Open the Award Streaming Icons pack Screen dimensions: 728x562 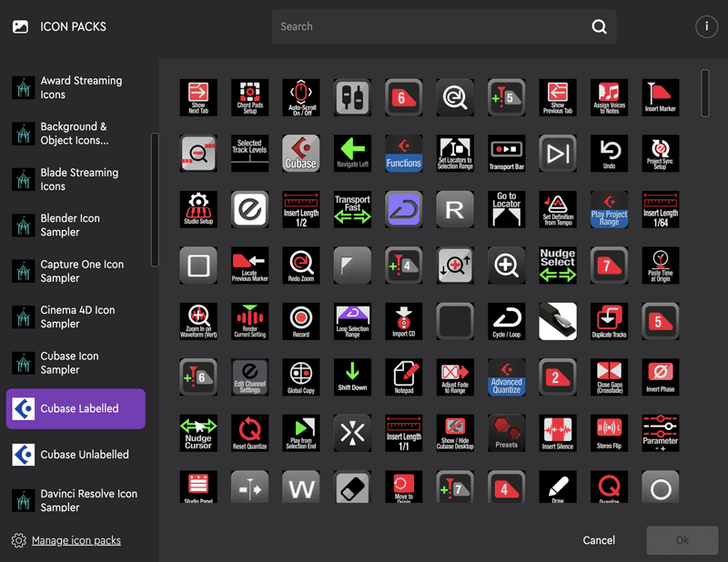(x=76, y=87)
